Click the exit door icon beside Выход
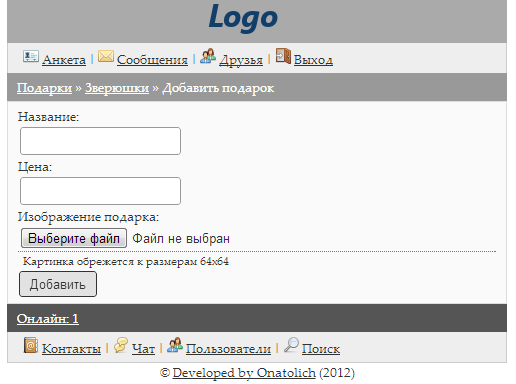Viewport: 516px width, 384px height. 283,56
